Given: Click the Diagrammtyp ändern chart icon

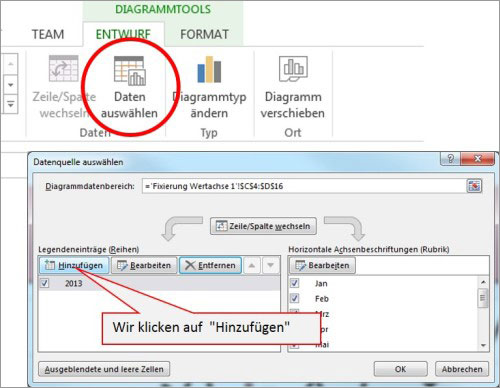Looking at the screenshot, I should click(209, 69).
